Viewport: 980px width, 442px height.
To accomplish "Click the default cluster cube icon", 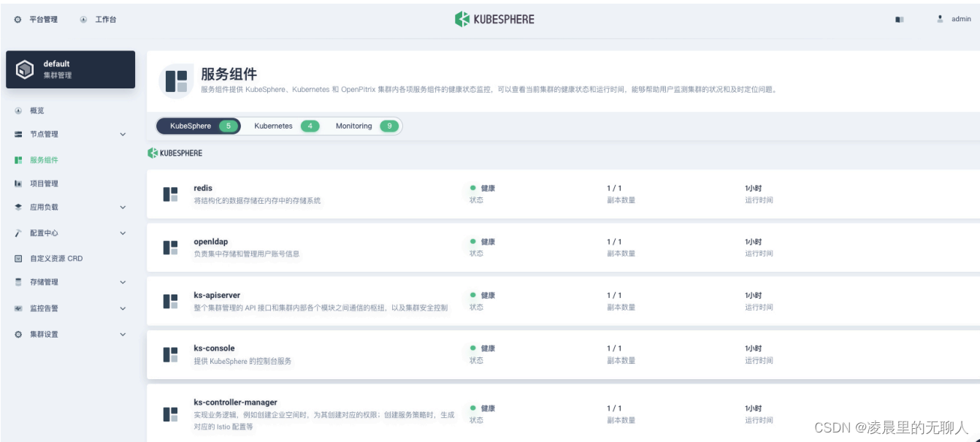I will tap(26, 69).
